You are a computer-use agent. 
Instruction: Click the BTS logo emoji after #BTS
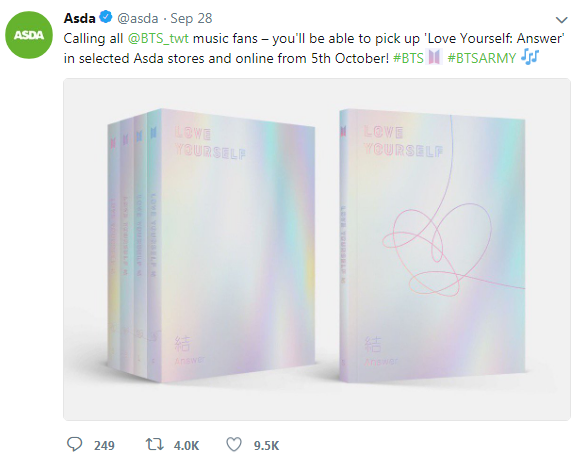pos(434,58)
